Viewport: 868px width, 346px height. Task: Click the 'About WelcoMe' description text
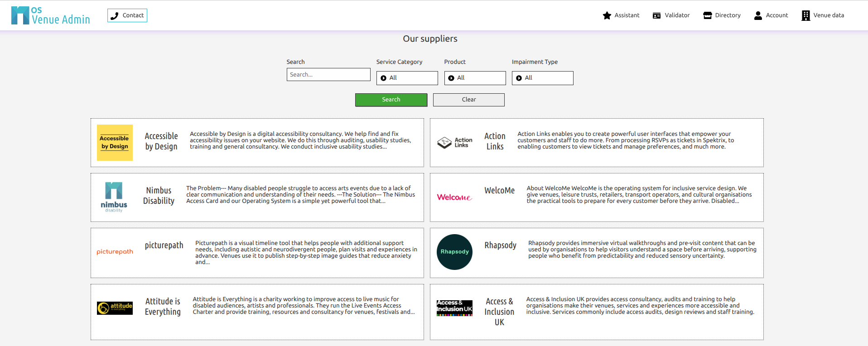(x=639, y=195)
